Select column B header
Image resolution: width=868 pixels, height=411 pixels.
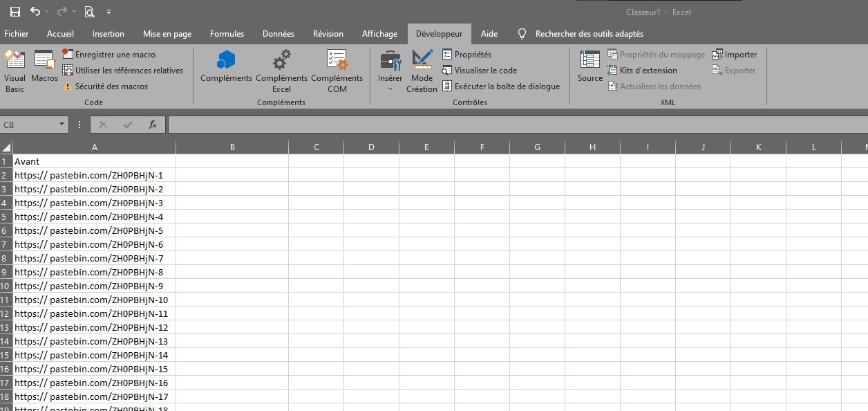[x=232, y=147]
